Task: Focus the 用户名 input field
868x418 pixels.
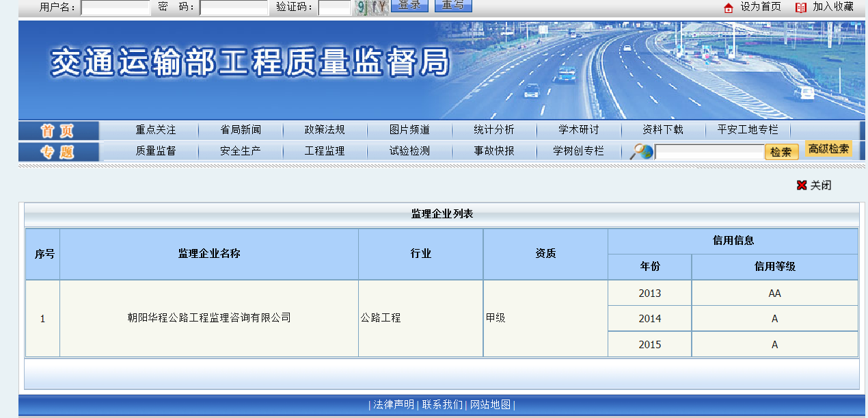Action: pos(115,8)
